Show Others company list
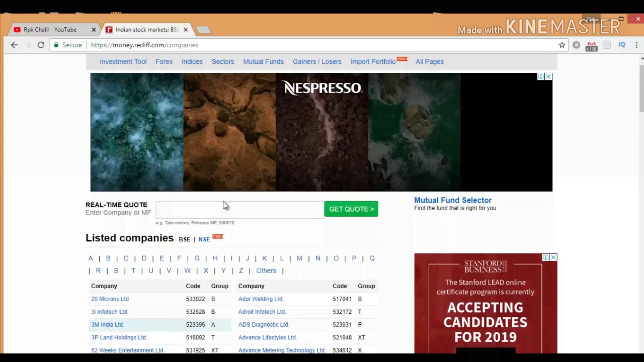Image resolution: width=644 pixels, height=362 pixels. 266,270
